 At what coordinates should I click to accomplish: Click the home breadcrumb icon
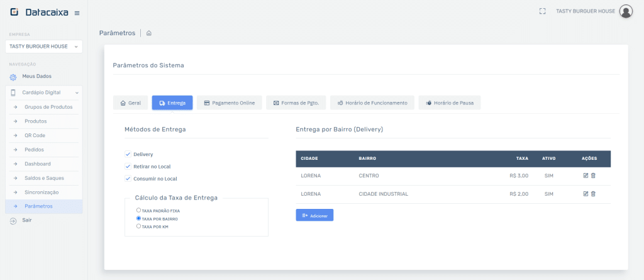(149, 33)
